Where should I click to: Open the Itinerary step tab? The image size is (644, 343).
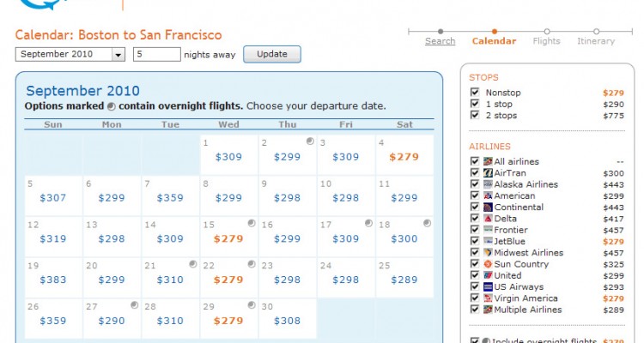point(596,41)
